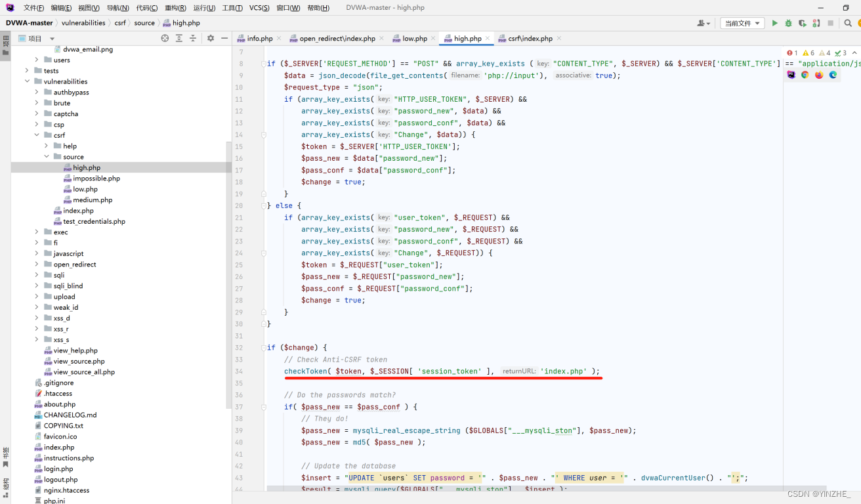Select medium.php in the project tree
Viewport: 861px width, 504px height.
pyautogui.click(x=93, y=200)
